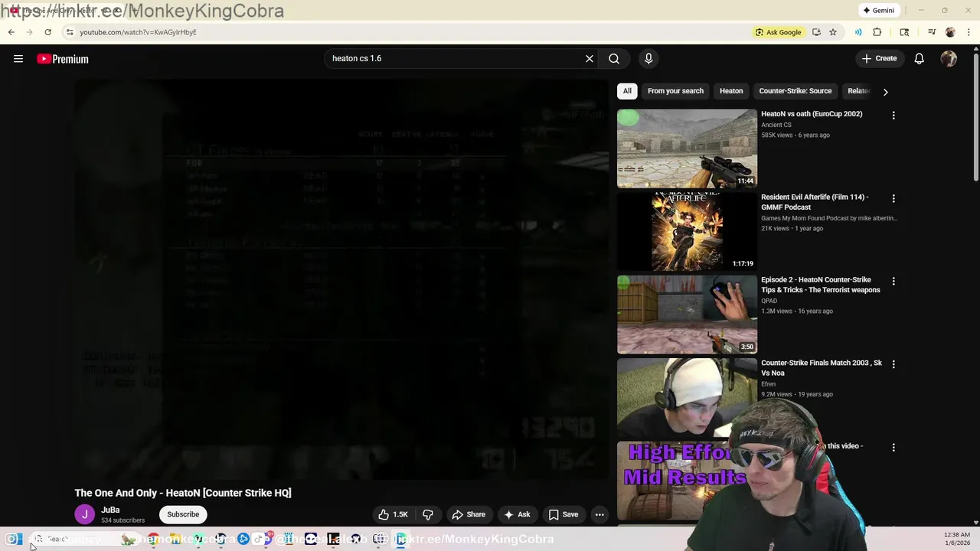Run search with the magnifier button

[614, 58]
